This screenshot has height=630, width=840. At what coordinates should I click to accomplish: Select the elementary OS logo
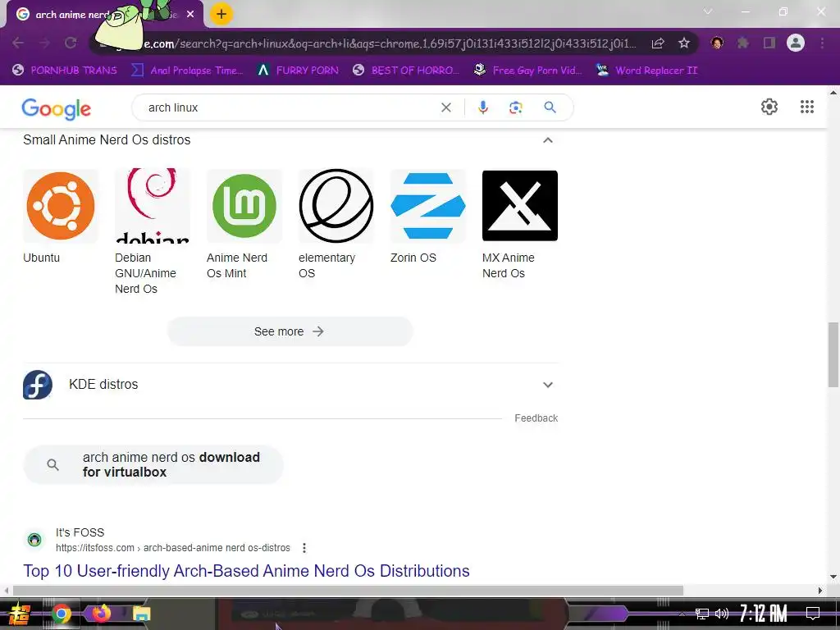[336, 206]
